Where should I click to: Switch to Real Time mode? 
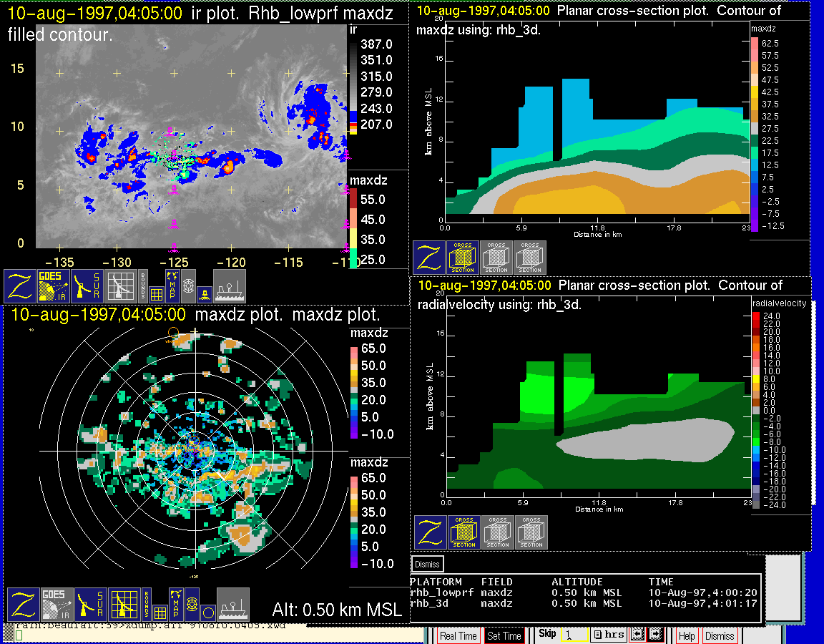pos(458,635)
